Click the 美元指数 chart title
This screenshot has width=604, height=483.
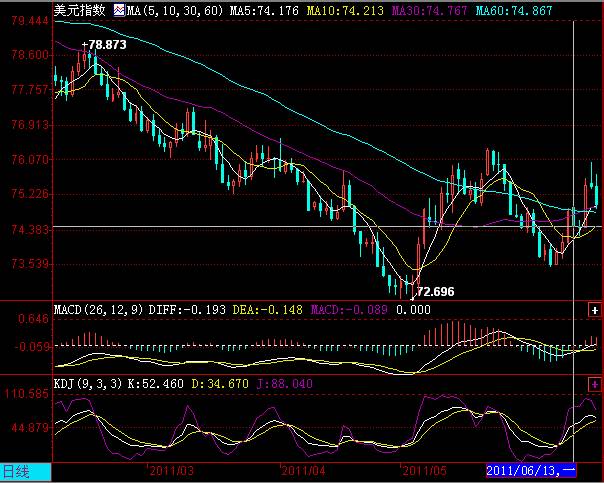(x=79, y=10)
